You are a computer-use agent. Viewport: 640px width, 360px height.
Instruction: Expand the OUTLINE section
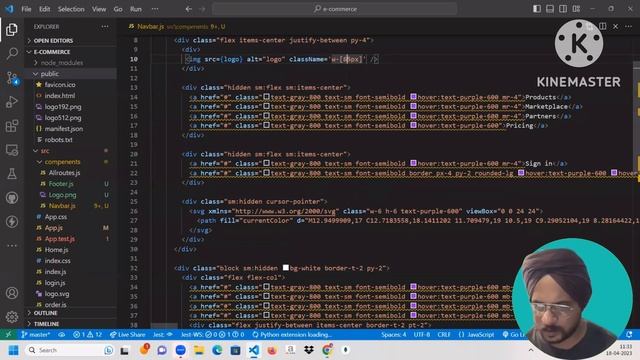click(x=45, y=313)
